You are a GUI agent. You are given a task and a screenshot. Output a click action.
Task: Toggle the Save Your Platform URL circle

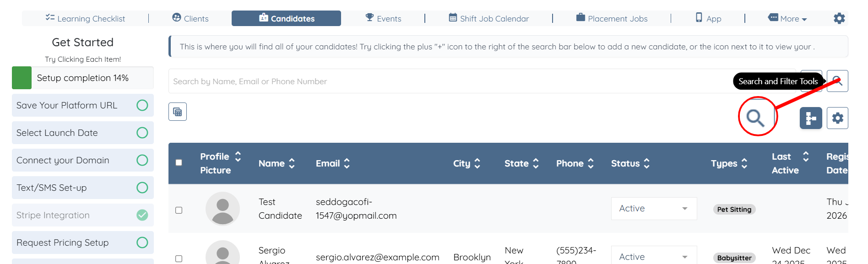click(142, 105)
